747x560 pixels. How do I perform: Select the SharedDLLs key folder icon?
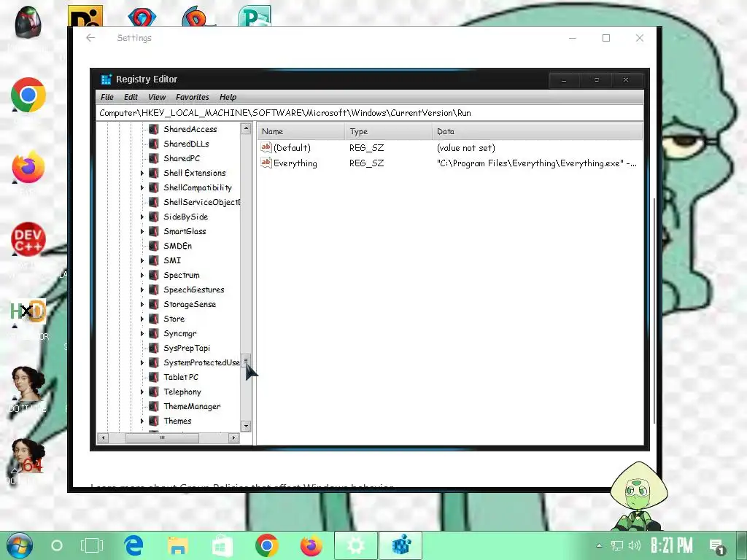tap(154, 144)
